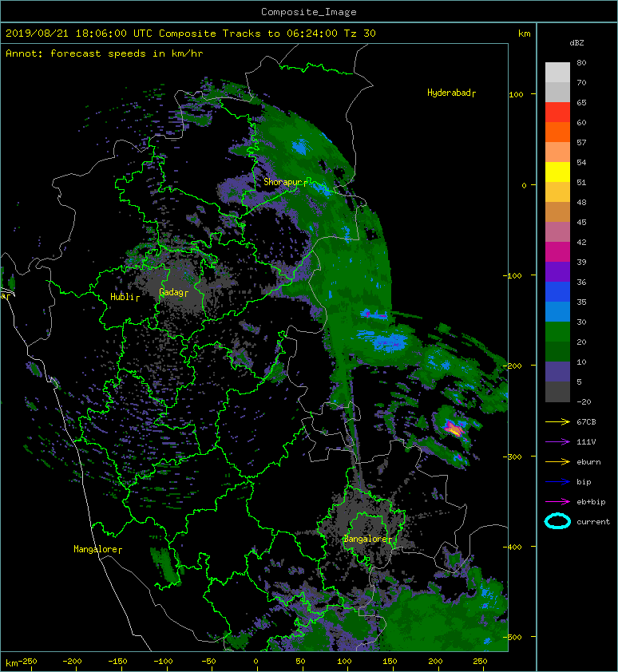Pick the light blue 30-35 dBZ swatch
Viewport: 618px width, 672px height.
(557, 312)
